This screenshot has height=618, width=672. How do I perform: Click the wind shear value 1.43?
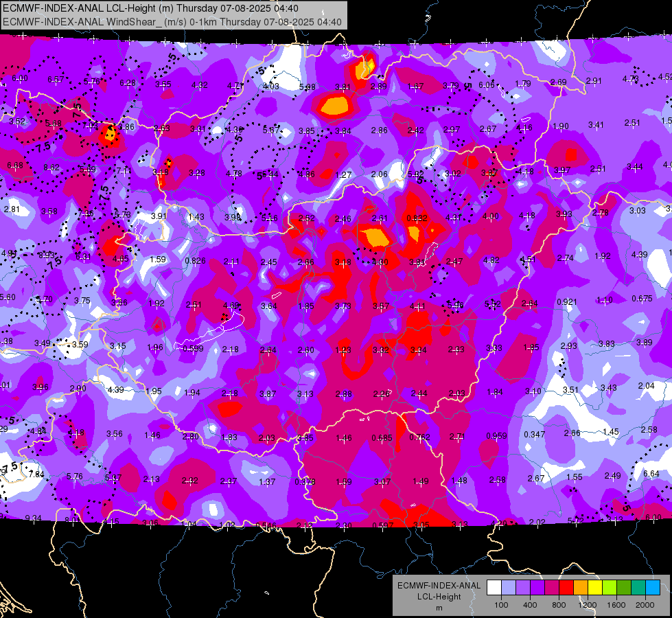(196, 216)
